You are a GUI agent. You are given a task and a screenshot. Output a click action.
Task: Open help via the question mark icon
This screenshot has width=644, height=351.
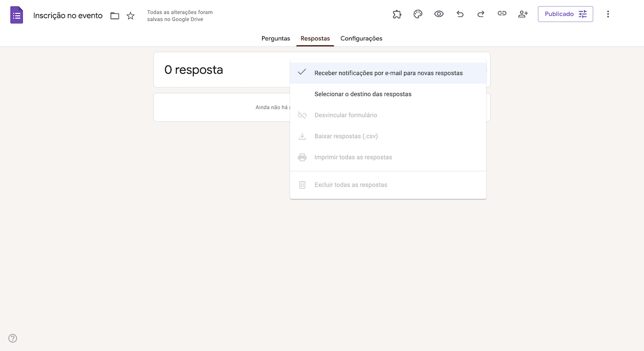click(12, 338)
